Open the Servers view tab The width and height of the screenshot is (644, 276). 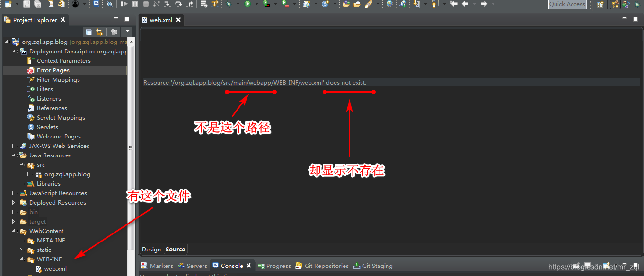coord(193,266)
